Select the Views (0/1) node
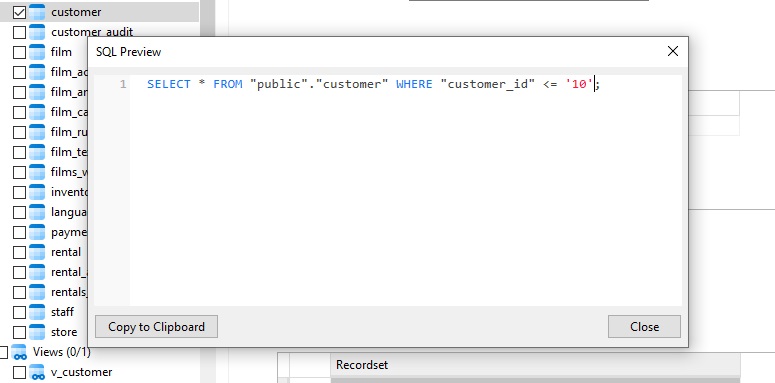Screen dimensions: 775x383 pos(62,352)
